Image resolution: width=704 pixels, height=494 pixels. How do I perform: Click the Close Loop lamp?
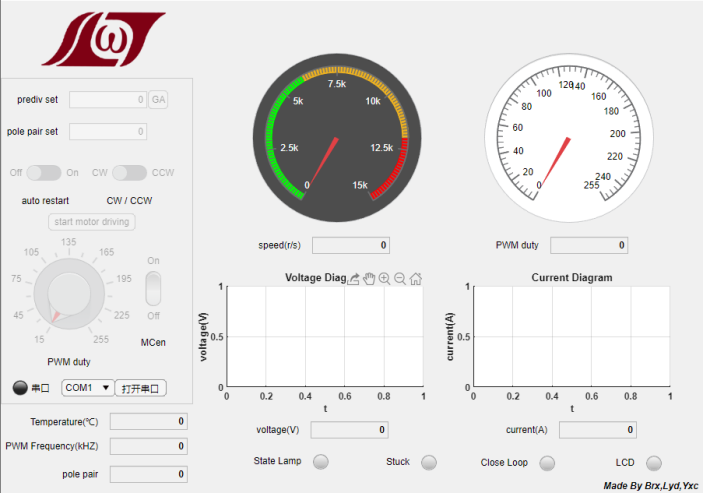coord(547,463)
